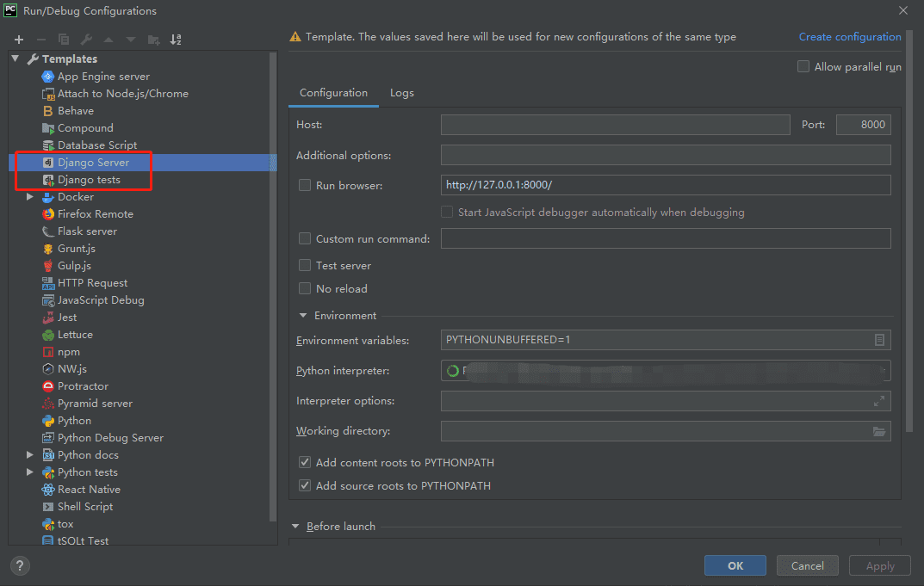Screen dimensions: 924x586
Task: Uncheck Add content roots to PYTHONPATH
Action: point(305,463)
